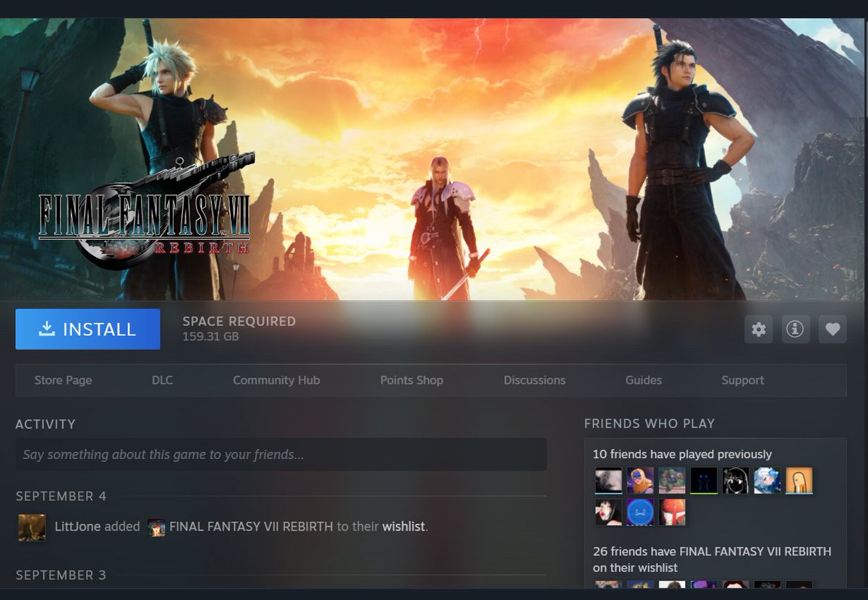Open the Points Shop tab
The height and width of the screenshot is (600, 868).
[412, 380]
